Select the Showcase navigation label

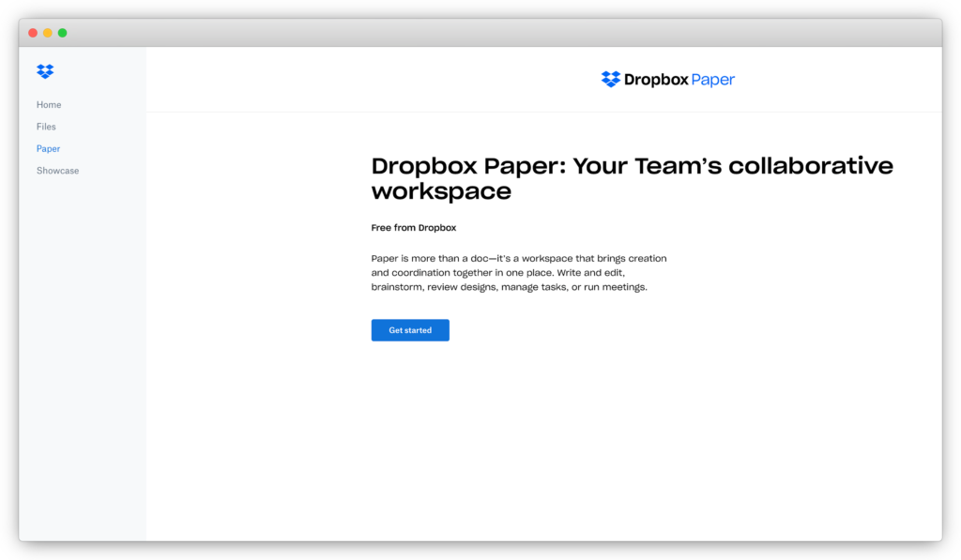(x=57, y=170)
